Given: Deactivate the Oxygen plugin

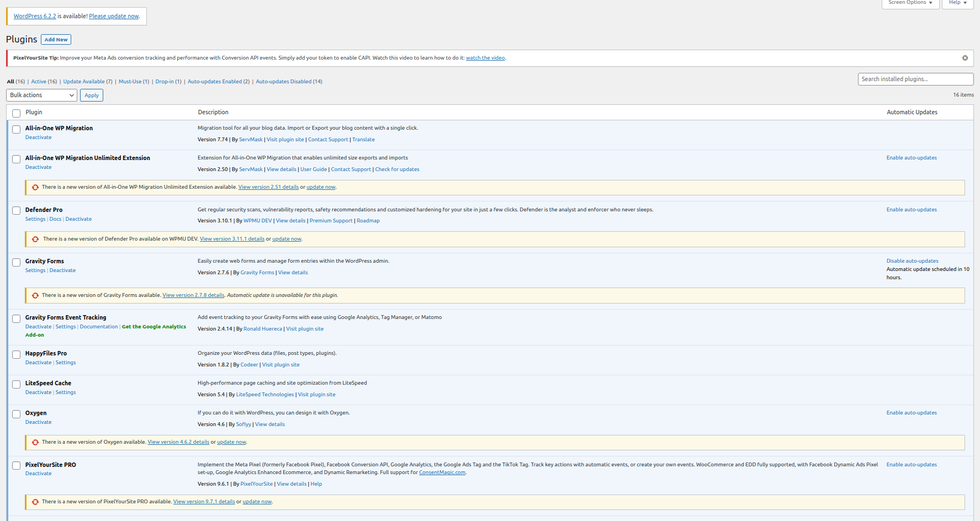Looking at the screenshot, I should pos(39,422).
